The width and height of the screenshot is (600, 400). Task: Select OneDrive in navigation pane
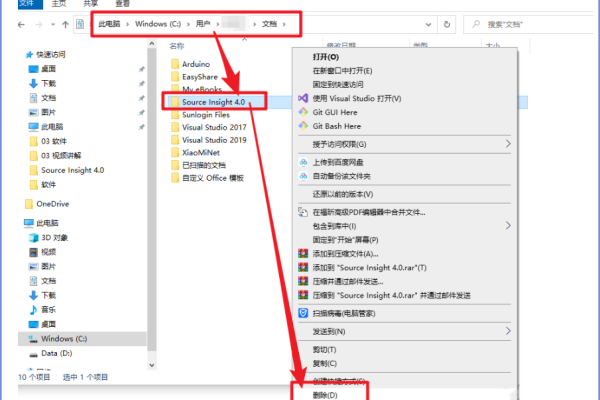pos(53,204)
